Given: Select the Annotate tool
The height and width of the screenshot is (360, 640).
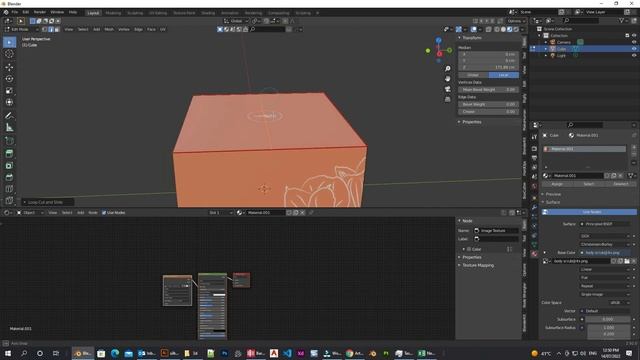Looking at the screenshot, I should pos(9,116).
